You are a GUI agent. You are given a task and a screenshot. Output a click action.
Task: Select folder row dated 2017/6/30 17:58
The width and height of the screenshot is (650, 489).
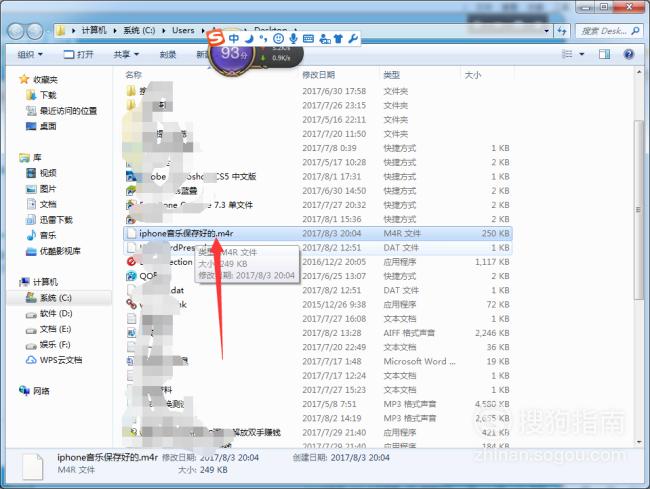point(318,92)
